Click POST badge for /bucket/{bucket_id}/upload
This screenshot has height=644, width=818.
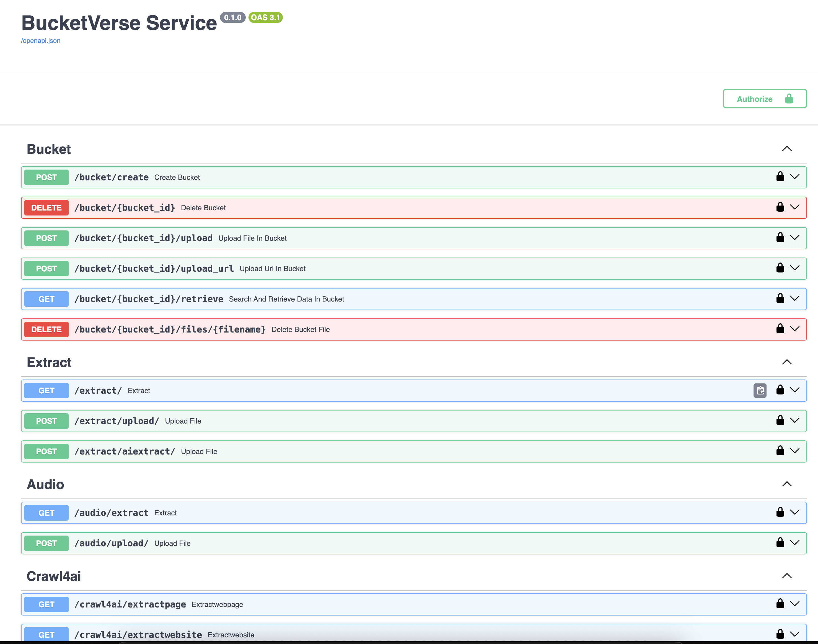(x=46, y=238)
